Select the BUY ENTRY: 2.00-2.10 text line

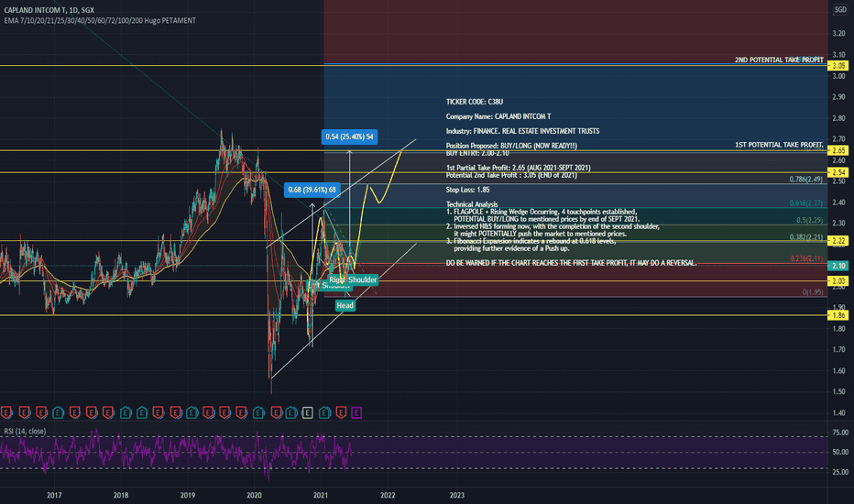pos(477,154)
